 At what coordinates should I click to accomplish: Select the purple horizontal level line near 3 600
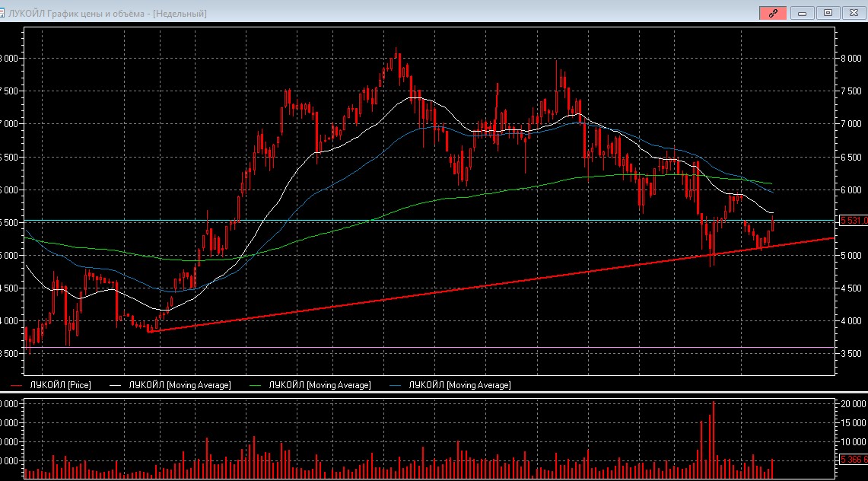coord(429,348)
